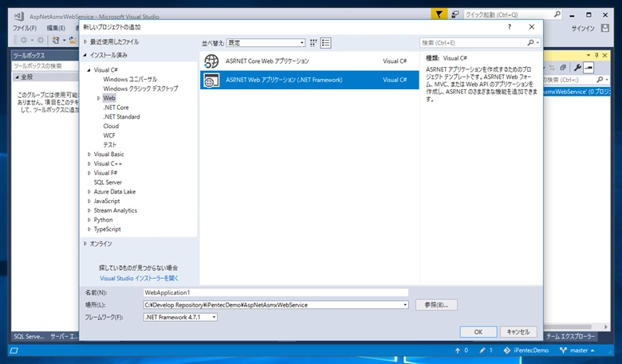Open the Visual Studio Installer link

[140, 278]
